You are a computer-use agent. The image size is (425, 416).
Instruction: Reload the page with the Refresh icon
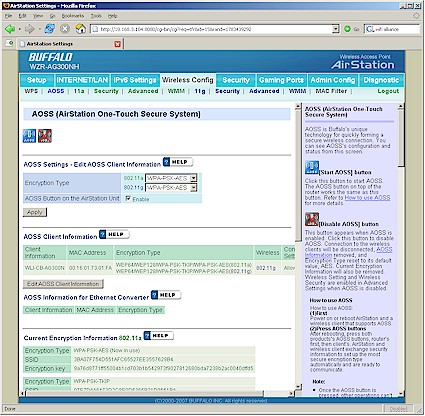[50, 29]
